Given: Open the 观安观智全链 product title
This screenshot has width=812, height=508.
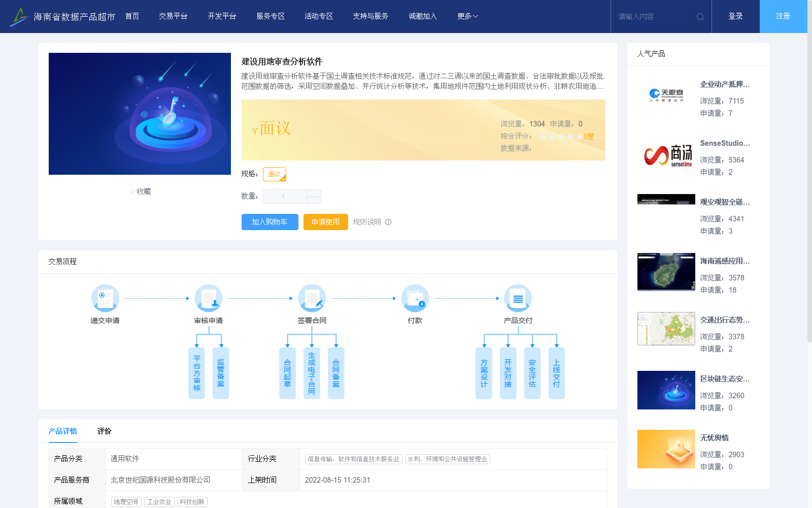Looking at the screenshot, I should click(x=725, y=202).
